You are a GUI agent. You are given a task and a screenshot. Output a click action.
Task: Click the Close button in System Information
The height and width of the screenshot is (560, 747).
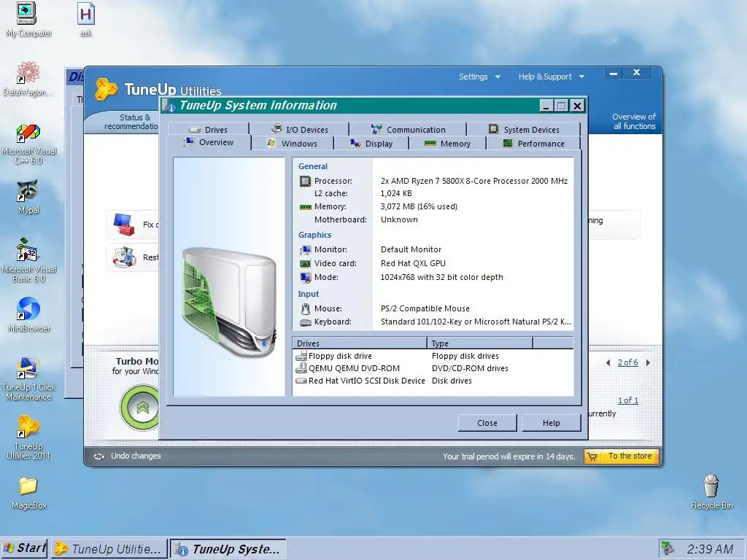click(487, 423)
